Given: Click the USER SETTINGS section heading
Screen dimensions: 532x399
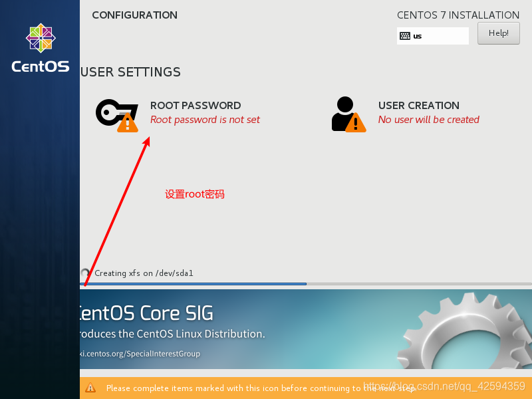Looking at the screenshot, I should click(x=130, y=72).
